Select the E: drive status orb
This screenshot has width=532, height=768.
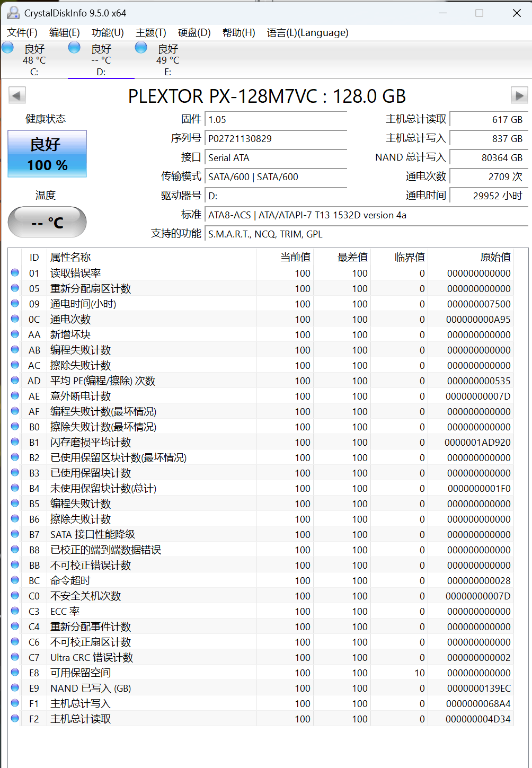(141, 48)
